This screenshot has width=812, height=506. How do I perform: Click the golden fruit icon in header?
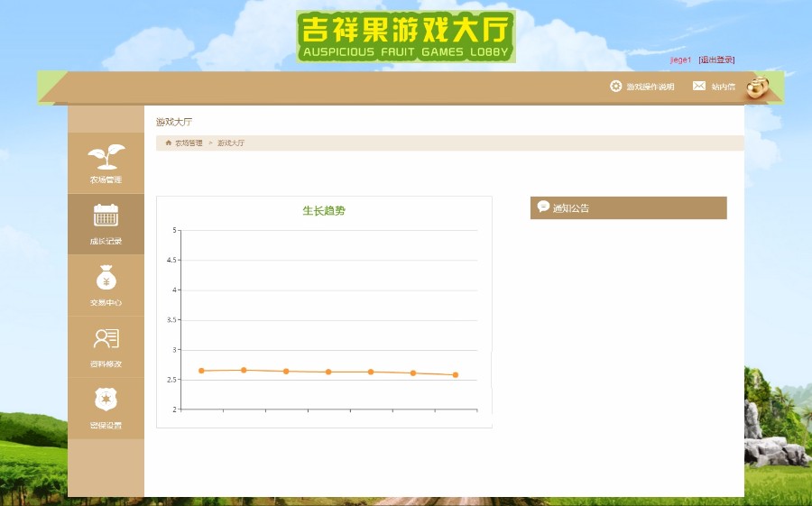pyautogui.click(x=758, y=87)
